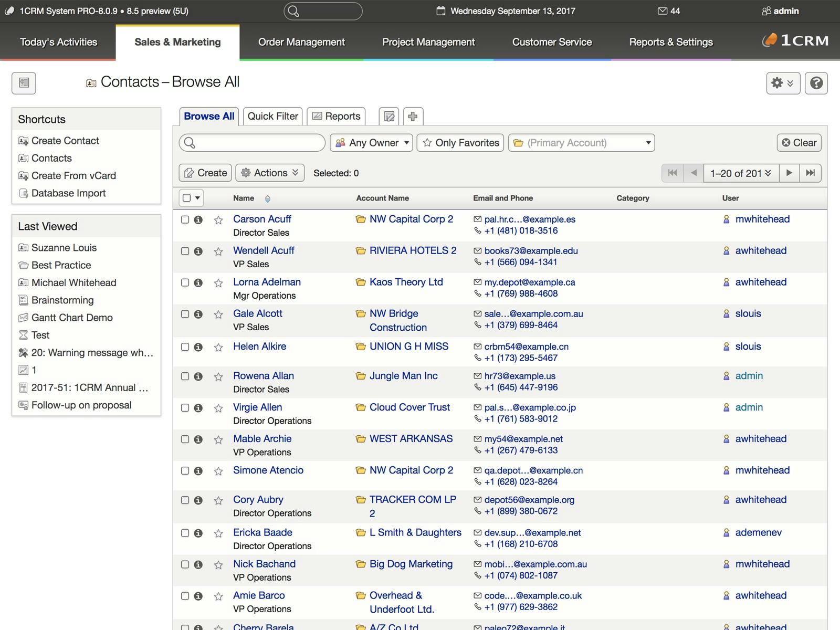Focus the contacts list search field

click(252, 143)
